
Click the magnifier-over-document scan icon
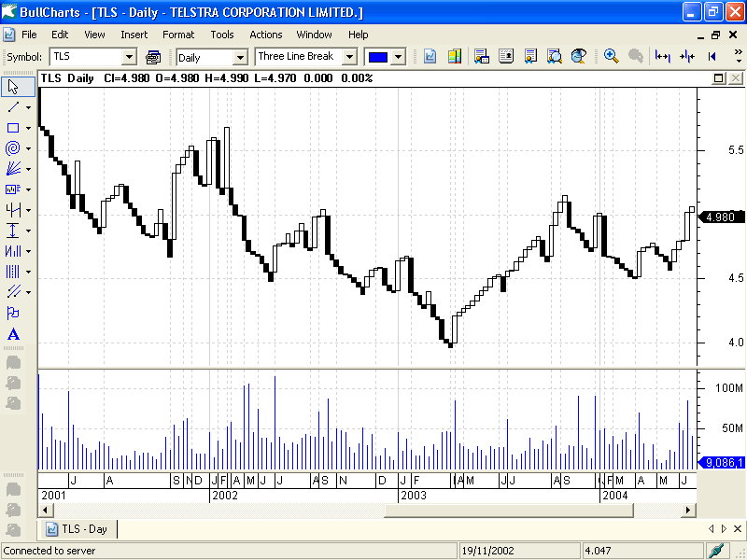point(554,56)
